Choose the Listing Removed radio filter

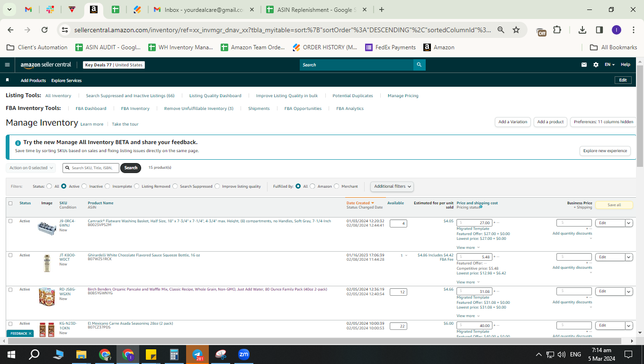tap(137, 186)
